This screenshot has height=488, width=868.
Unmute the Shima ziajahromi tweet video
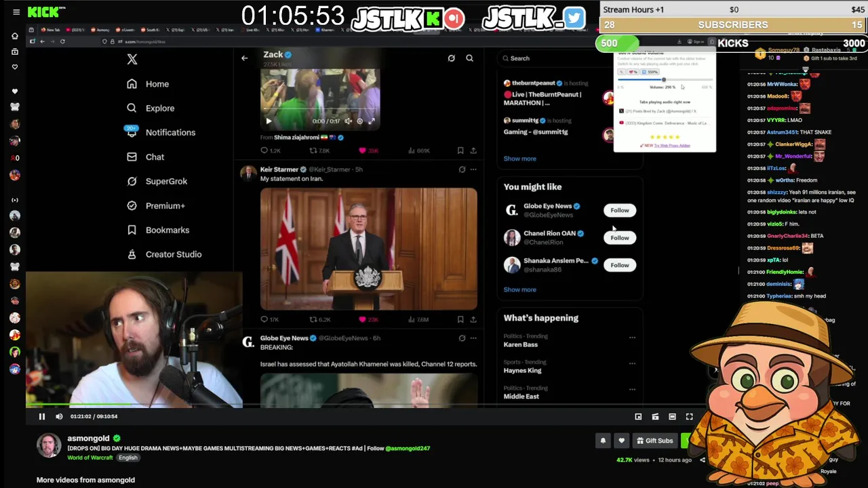pyautogui.click(x=348, y=121)
